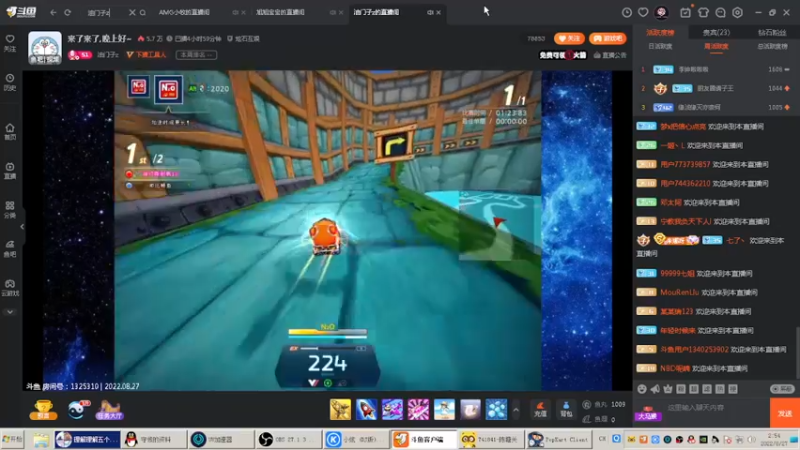800x450 pixels.
Task: Open the user avatar profile menu
Action: 661,12
